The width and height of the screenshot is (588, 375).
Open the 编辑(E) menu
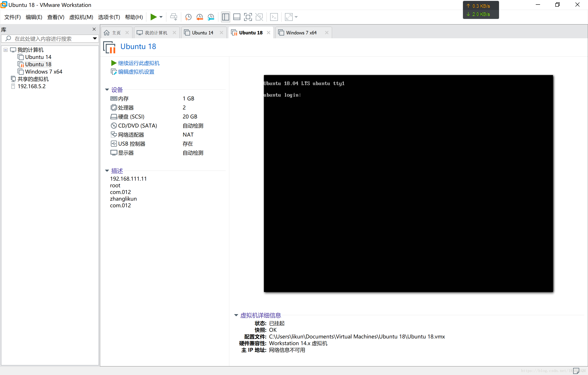click(34, 17)
